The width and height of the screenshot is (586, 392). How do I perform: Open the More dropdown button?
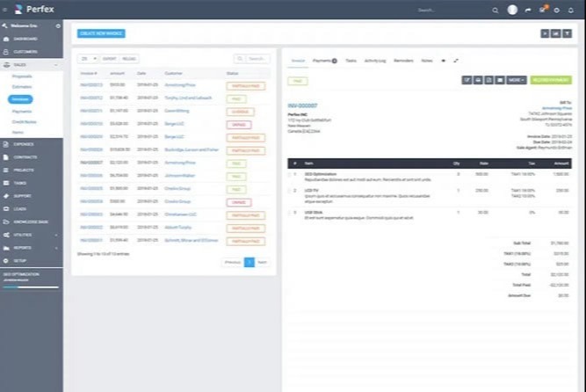(517, 80)
